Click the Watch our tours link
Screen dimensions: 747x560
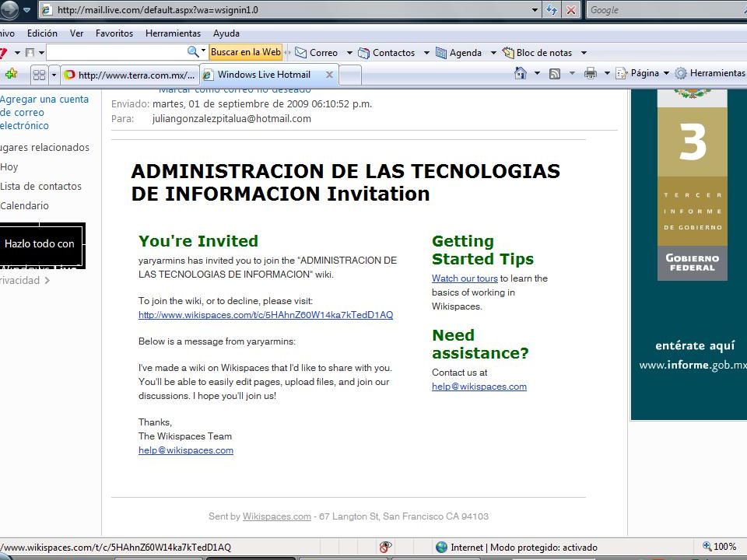(x=465, y=278)
